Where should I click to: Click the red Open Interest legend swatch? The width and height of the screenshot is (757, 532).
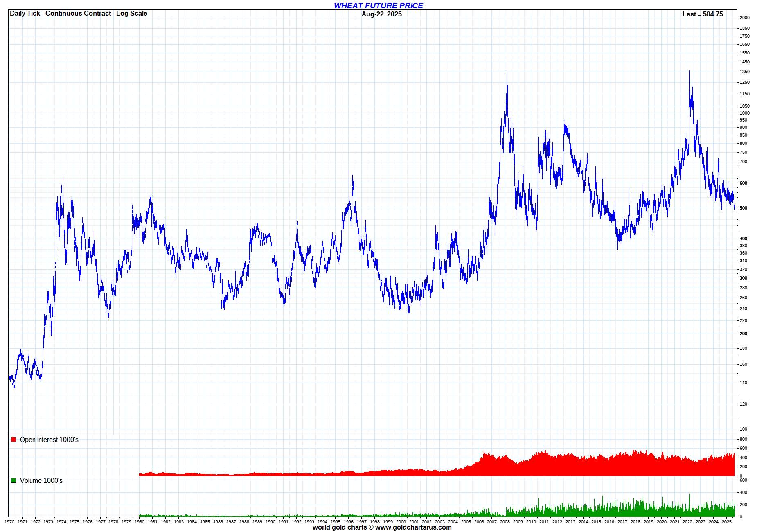[14, 440]
